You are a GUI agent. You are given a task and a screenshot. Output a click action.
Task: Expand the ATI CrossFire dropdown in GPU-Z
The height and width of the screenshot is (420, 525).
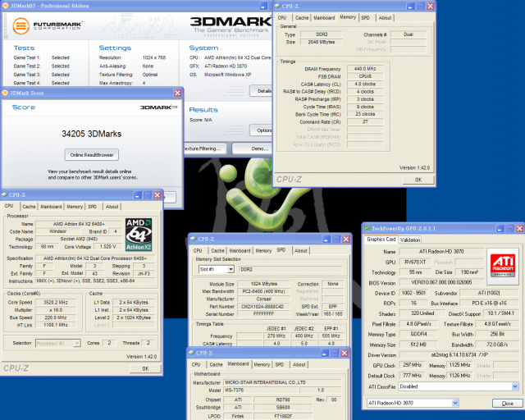(x=515, y=386)
